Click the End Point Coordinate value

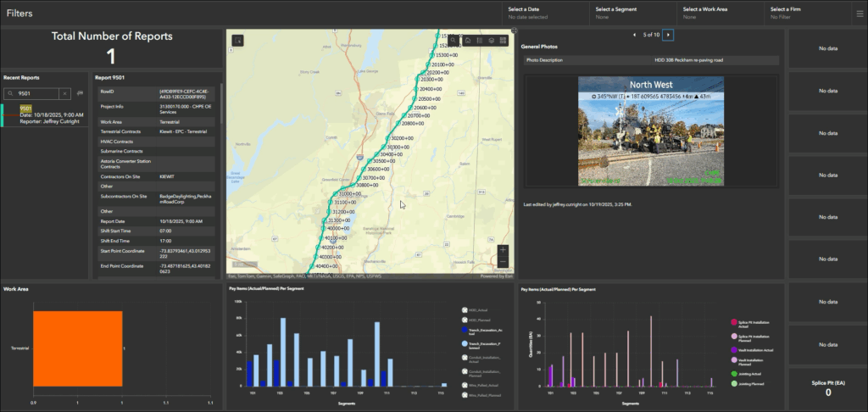(x=186, y=269)
